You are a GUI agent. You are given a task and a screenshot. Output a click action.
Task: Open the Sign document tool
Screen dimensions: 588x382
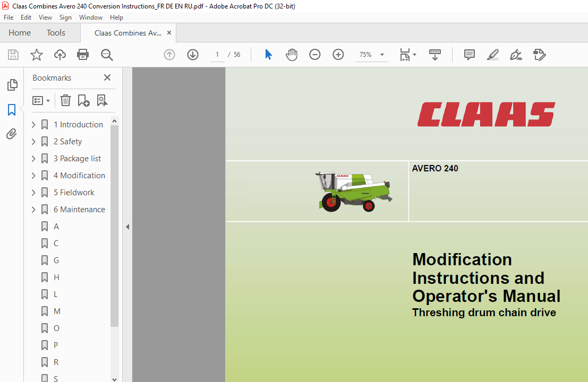[x=516, y=55]
